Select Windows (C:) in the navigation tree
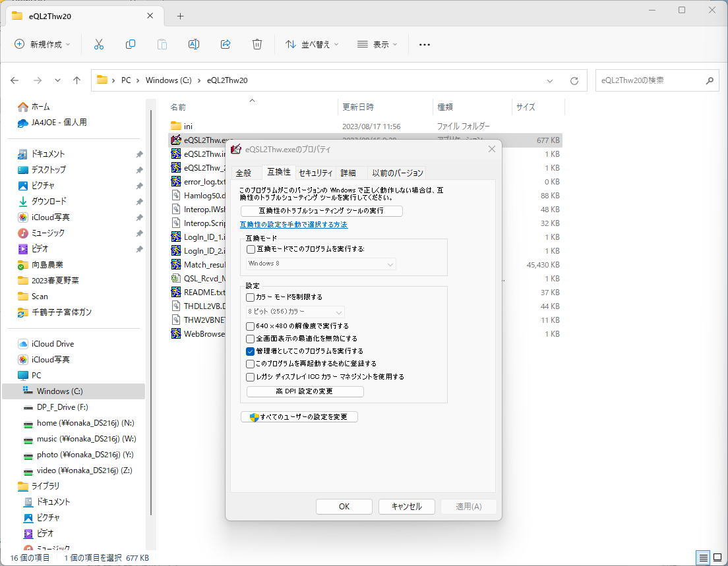This screenshot has height=566, width=728. 73,391
